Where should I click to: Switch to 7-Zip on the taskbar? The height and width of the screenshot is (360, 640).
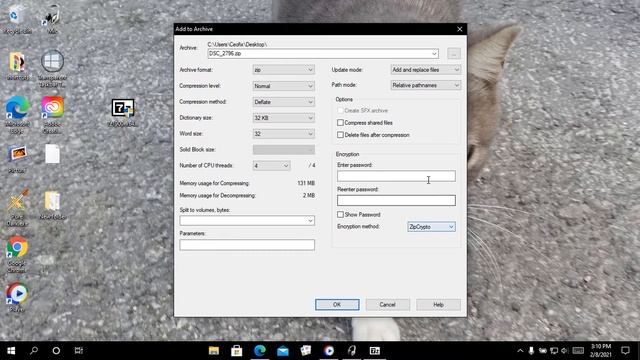pos(375,351)
